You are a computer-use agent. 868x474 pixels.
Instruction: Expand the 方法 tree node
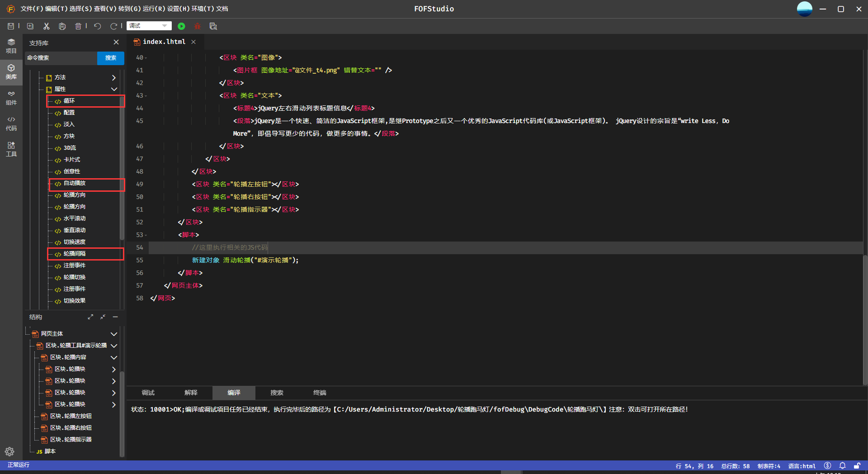point(114,77)
